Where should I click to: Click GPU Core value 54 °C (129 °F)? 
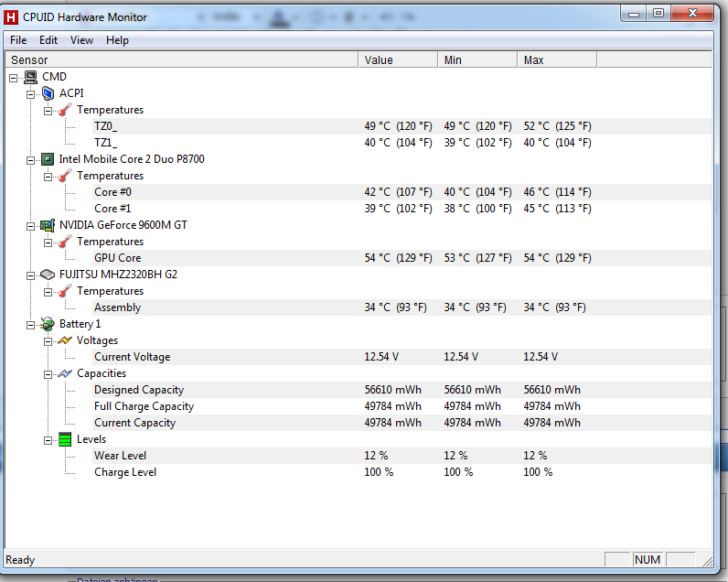click(399, 258)
